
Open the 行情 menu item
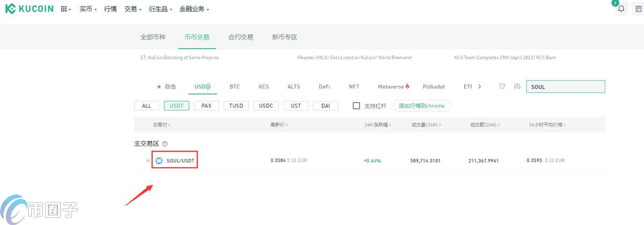[x=110, y=9]
